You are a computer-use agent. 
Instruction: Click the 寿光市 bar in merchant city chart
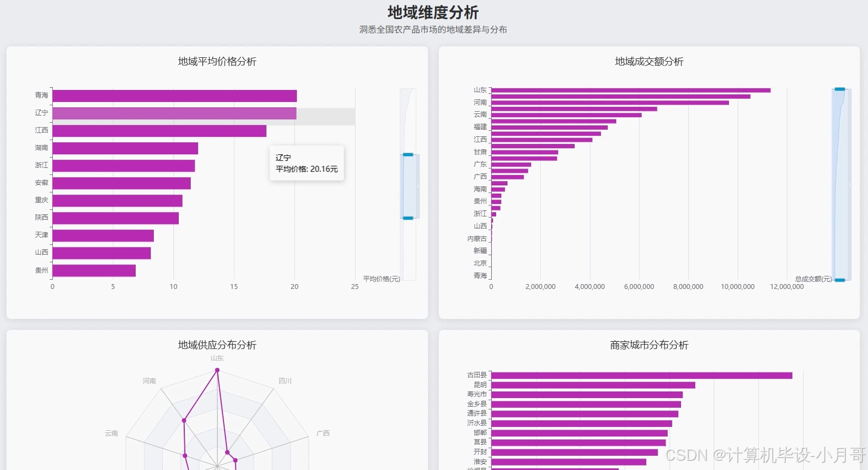[587, 394]
